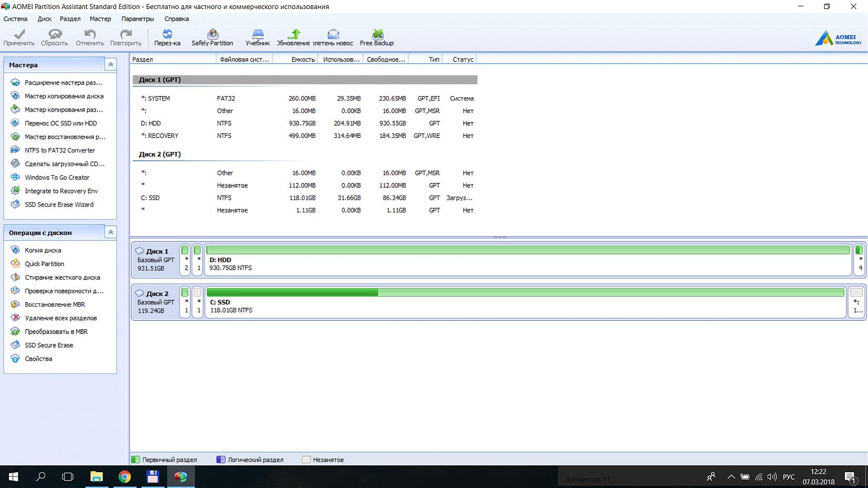Click the Применить toolbar checkmark icon

coord(19,34)
